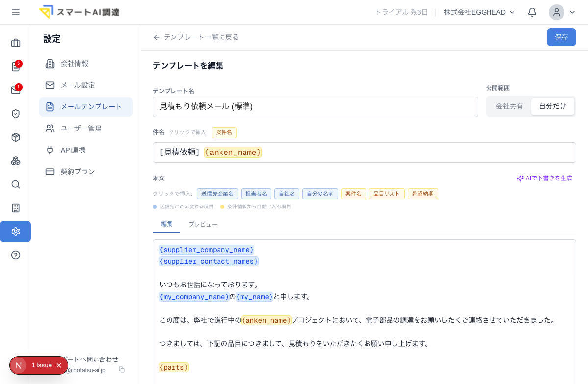The height and width of the screenshot is (384, 588).
Task: Go back via テンプレート一覧に戻る link
Action: [196, 37]
